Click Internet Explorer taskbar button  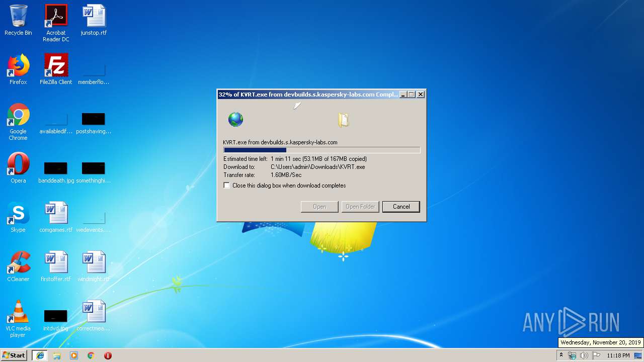tap(40, 355)
